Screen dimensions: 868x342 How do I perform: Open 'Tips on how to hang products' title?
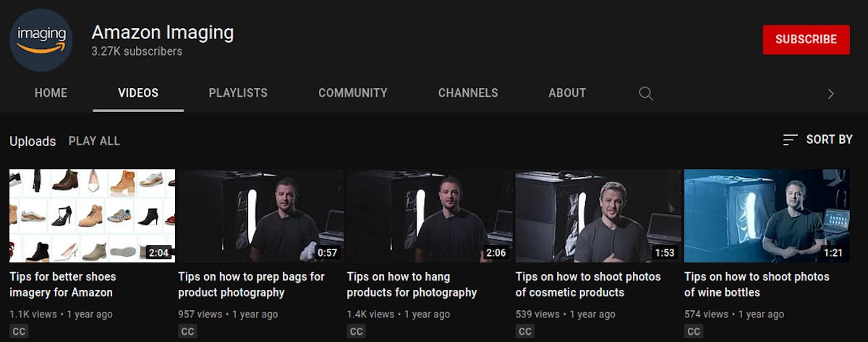tap(412, 285)
